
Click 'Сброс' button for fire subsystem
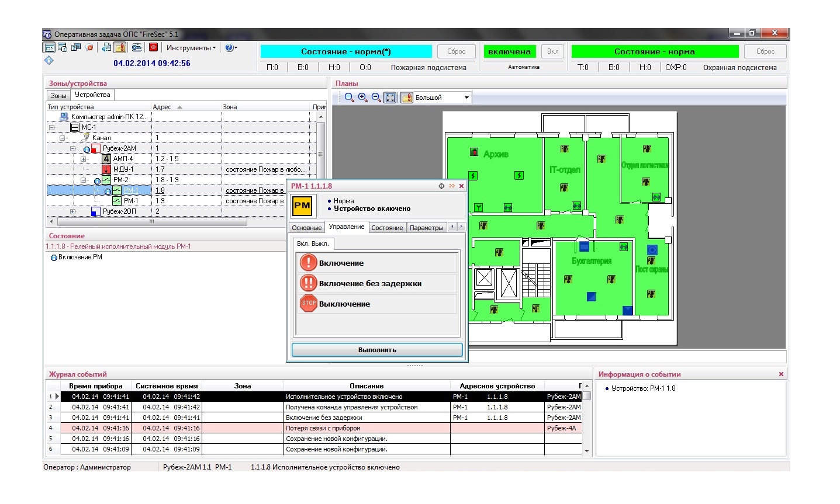(456, 51)
